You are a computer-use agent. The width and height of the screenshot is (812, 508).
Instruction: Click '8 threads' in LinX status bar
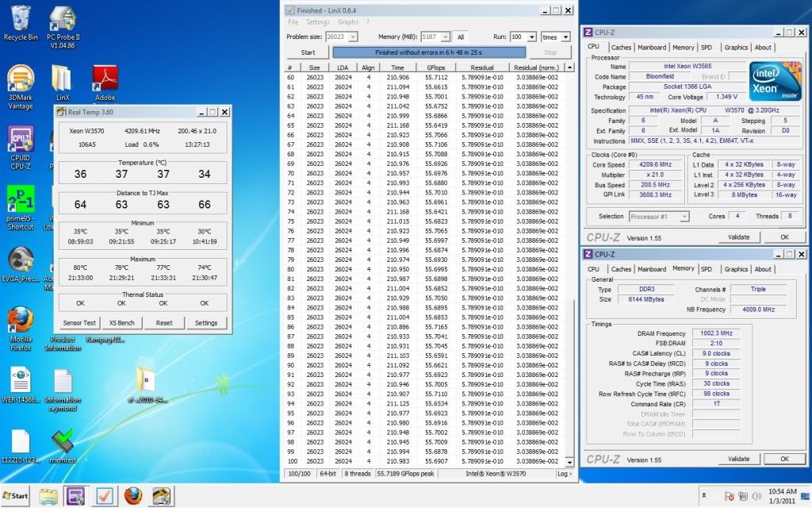pos(358,473)
